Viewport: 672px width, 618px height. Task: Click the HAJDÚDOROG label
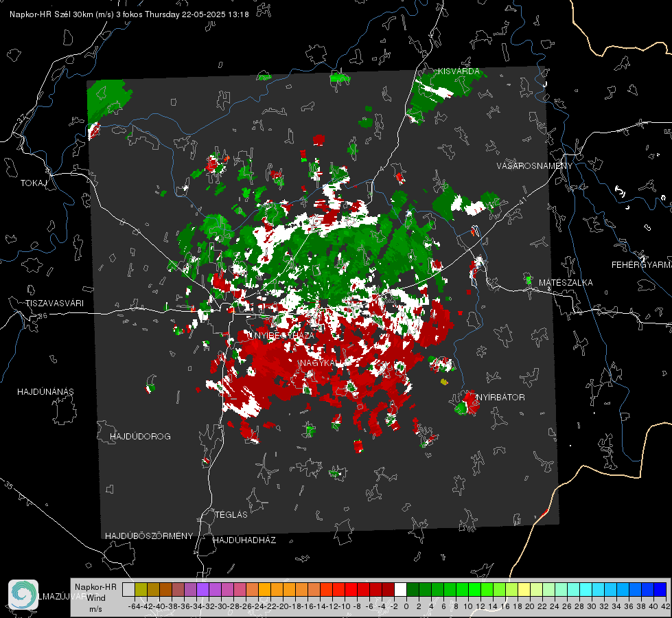pos(140,436)
